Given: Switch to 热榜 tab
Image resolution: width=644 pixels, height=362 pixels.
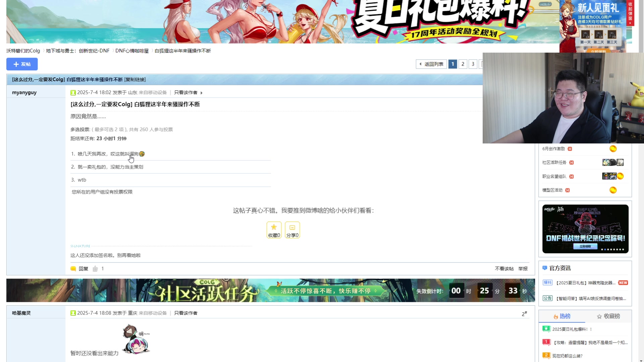Looking at the screenshot, I should coord(562,316).
